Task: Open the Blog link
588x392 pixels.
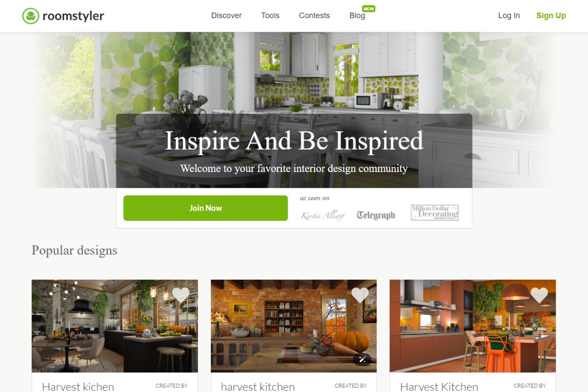Action: pyautogui.click(x=357, y=16)
